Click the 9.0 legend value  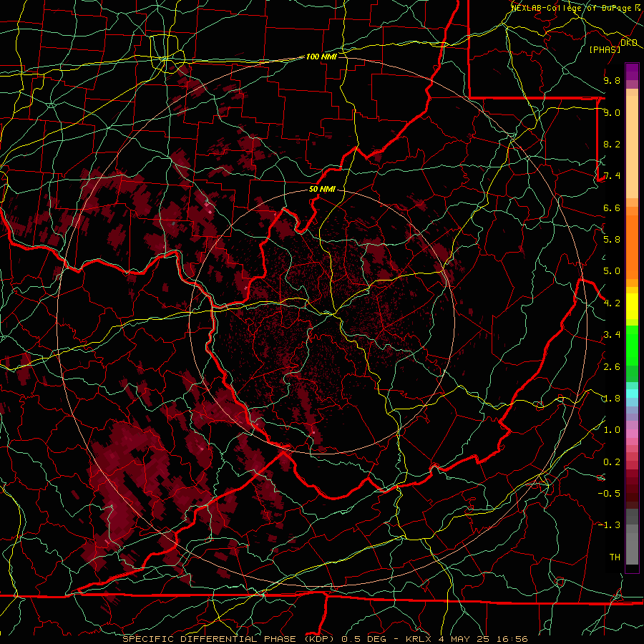click(x=612, y=112)
